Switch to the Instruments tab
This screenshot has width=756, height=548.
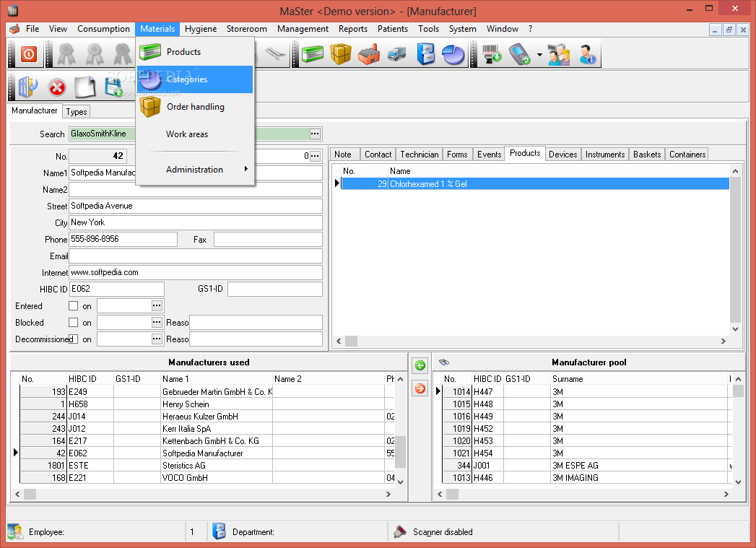(605, 155)
